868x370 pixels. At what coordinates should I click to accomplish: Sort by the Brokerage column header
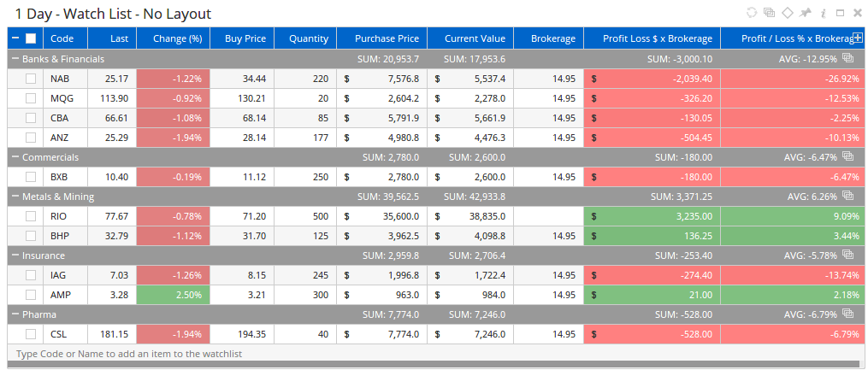click(548, 38)
